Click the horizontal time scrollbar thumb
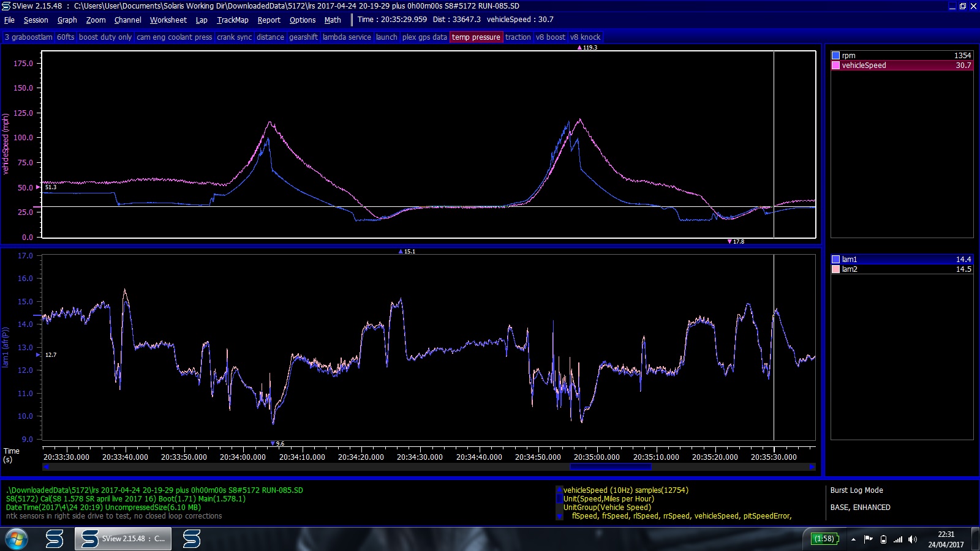The height and width of the screenshot is (551, 980). 610,467
